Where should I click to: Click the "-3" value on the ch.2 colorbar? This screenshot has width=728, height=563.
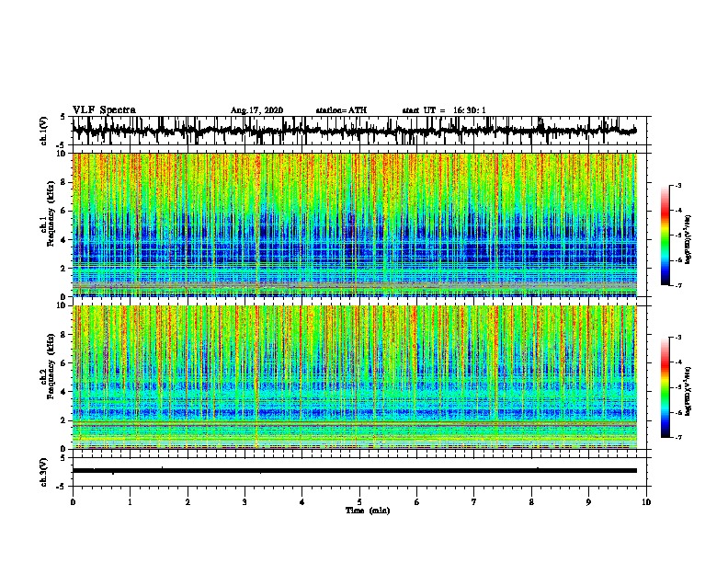pos(677,338)
